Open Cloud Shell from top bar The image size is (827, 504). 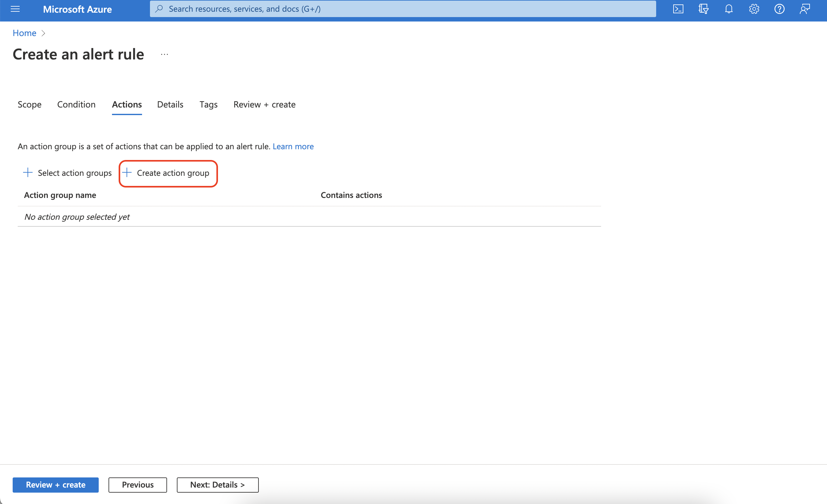click(x=678, y=9)
